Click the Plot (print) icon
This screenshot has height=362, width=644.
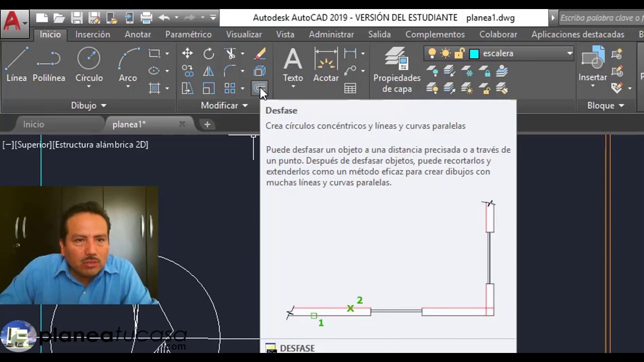146,18
